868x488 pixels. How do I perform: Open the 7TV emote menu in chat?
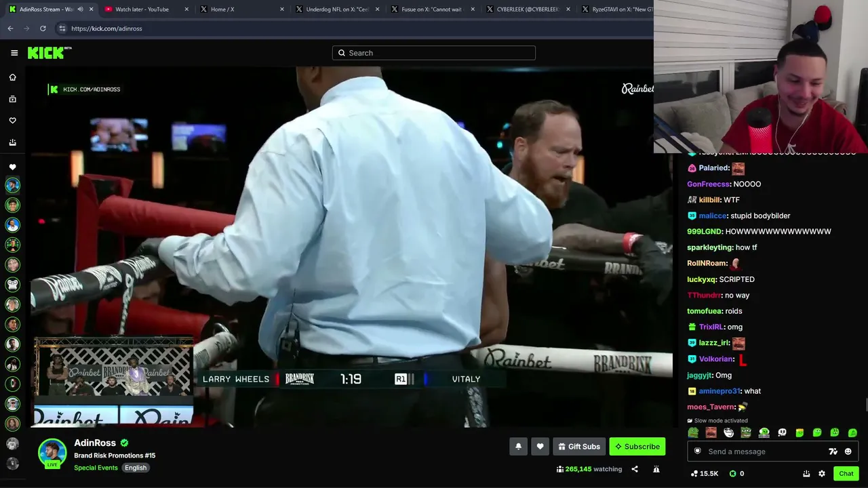[833, 451]
